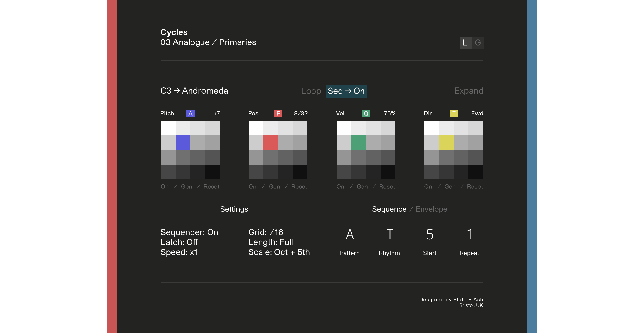Click the green Q badge beside Vol
Viewport: 644px width, 333px height.
pos(366,114)
